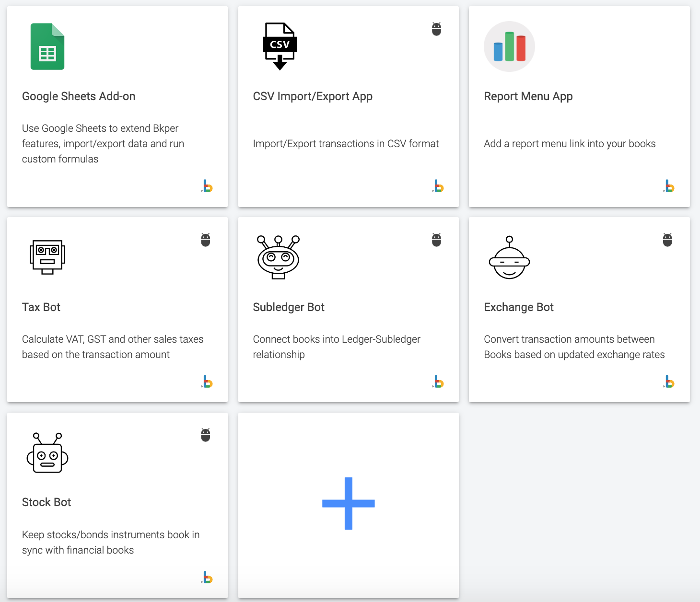700x602 pixels.
Task: Click the CSV download file icon
Action: click(280, 46)
